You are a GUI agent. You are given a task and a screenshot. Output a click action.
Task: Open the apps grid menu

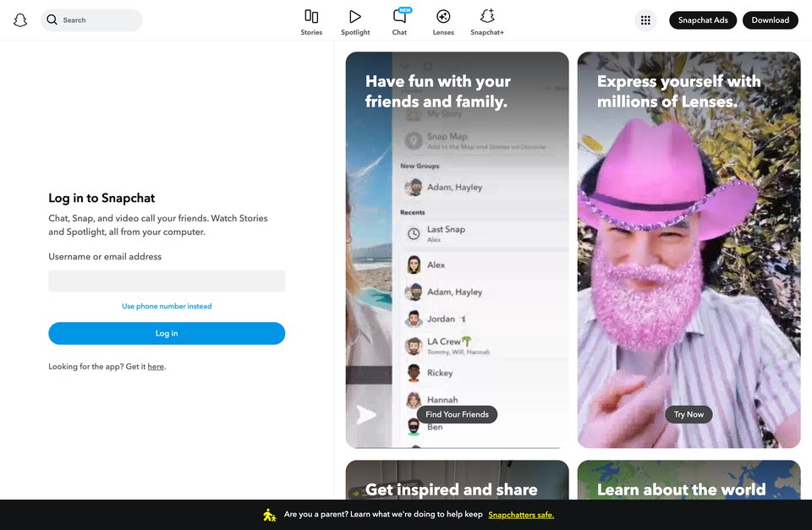coord(645,20)
